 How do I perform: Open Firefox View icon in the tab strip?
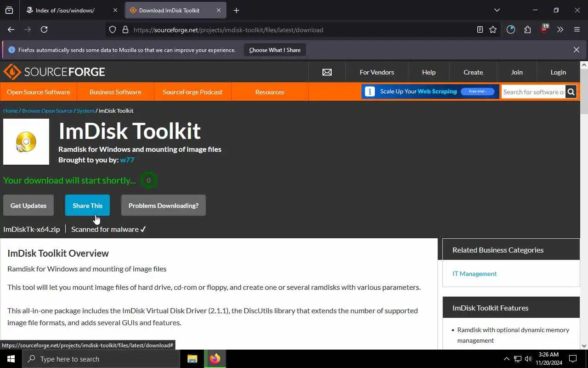9,10
